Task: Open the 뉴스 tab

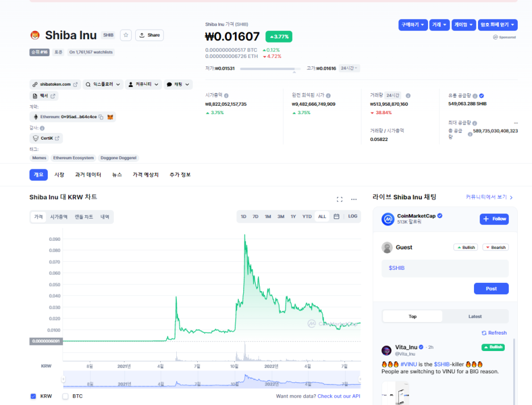Action: tap(117, 175)
